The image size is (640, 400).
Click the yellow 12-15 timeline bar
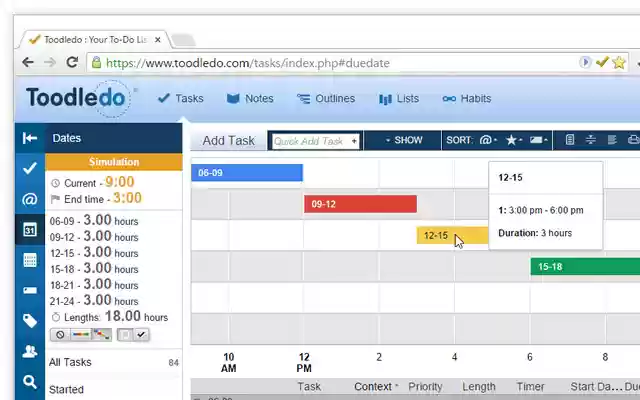click(x=452, y=235)
